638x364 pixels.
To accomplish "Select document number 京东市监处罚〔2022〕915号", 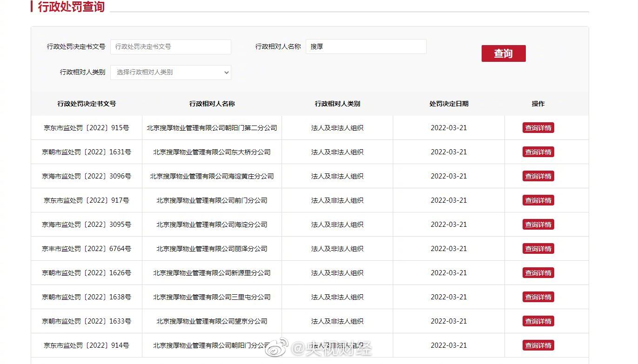I will point(87,128).
